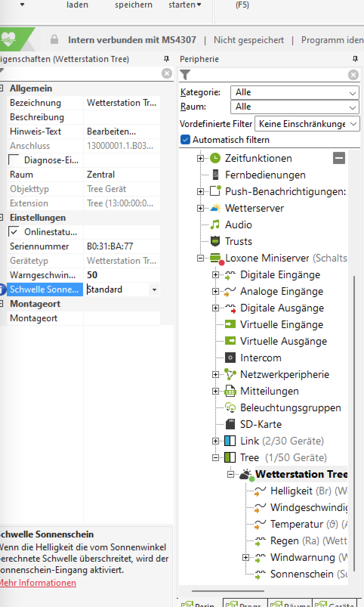Click the lock icon beside connection status
Image resolution: width=364 pixels, height=607 pixels.
click(54, 39)
